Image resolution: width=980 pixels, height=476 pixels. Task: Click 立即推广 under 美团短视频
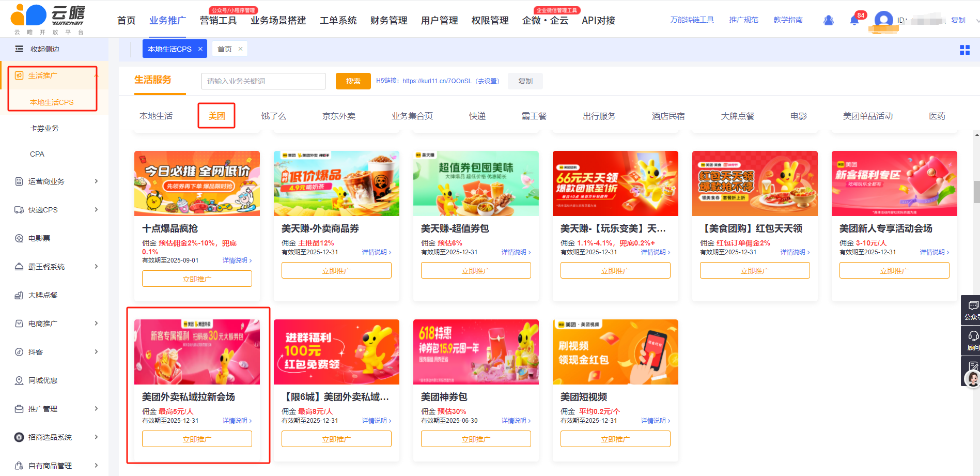[x=615, y=439]
